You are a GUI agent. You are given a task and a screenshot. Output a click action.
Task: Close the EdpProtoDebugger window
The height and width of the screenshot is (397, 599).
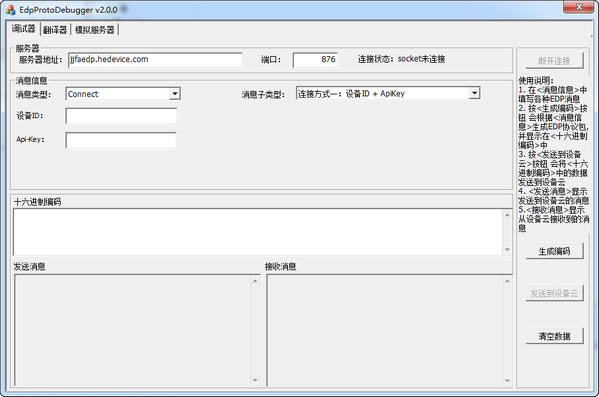[x=579, y=7]
